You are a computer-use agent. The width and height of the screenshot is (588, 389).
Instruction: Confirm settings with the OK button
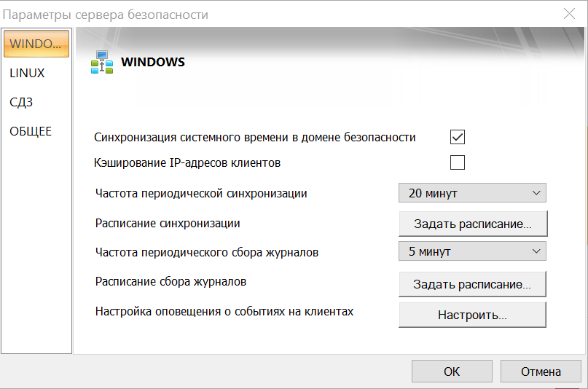pyautogui.click(x=452, y=372)
